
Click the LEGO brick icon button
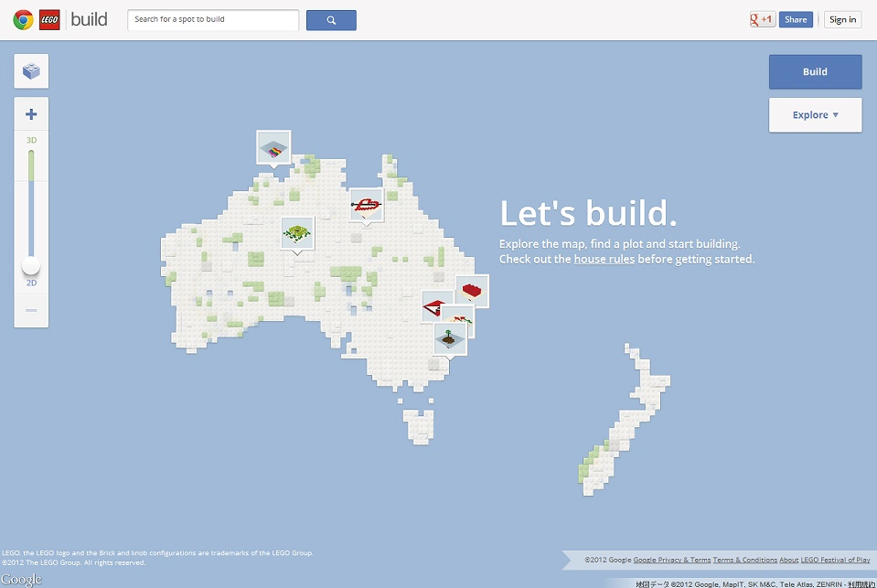click(x=31, y=71)
